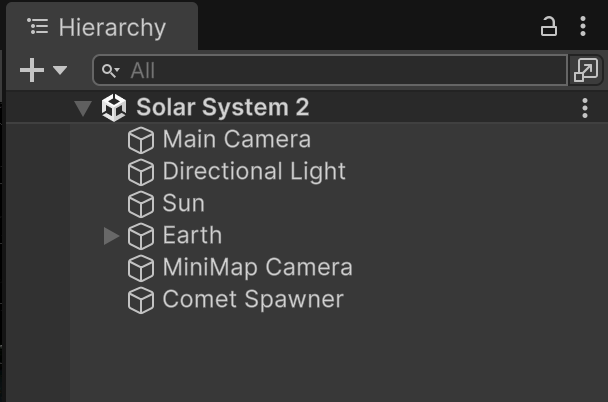Click the scene picker button beside search
The image size is (608, 402).
[x=586, y=70]
